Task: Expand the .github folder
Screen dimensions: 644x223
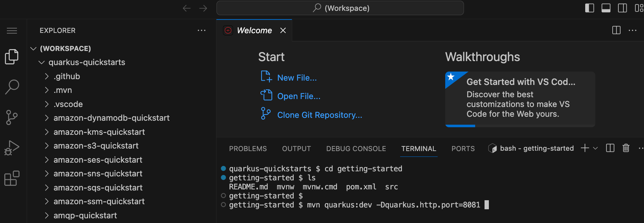Action: tap(47, 76)
